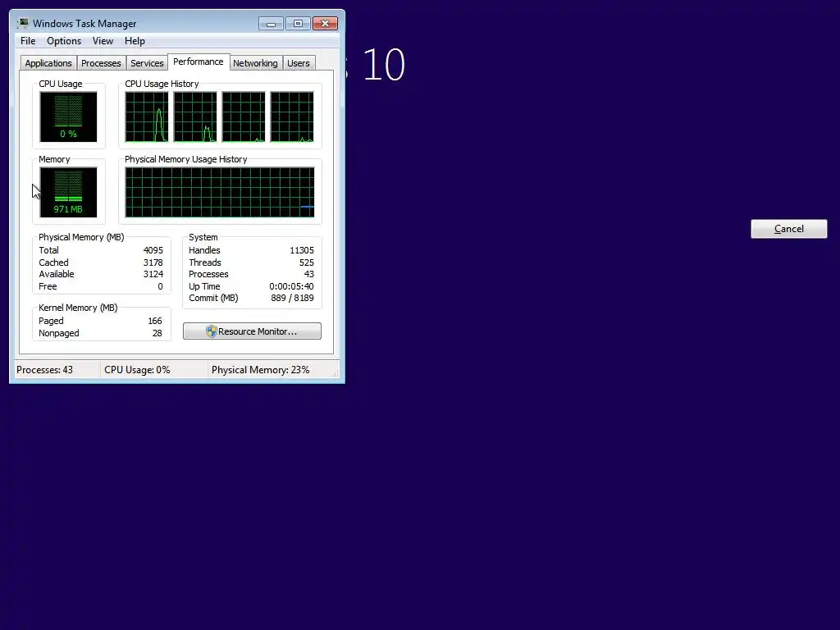Click the Total value 4095
The width and height of the screenshot is (840, 630).
pyautogui.click(x=153, y=250)
